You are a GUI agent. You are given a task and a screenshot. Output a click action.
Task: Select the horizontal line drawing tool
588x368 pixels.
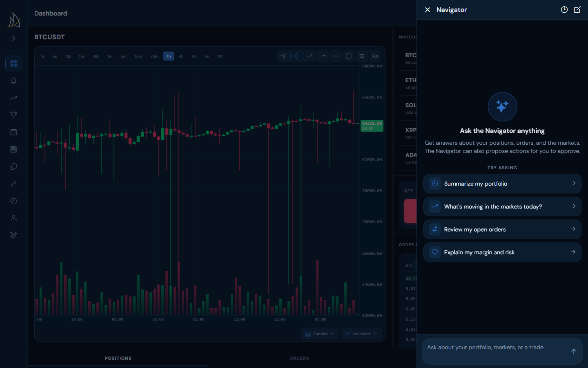tap(336, 56)
